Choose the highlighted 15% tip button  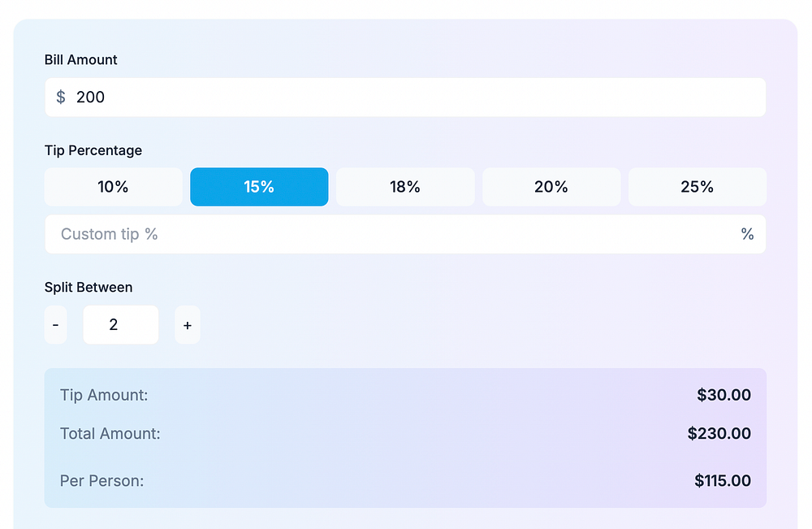pyautogui.click(x=259, y=187)
